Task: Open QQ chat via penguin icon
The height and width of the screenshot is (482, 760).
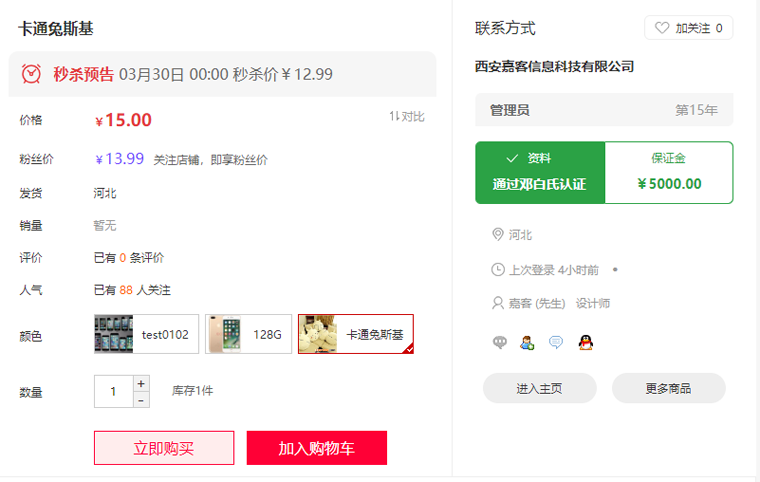Action: pyautogui.click(x=585, y=342)
